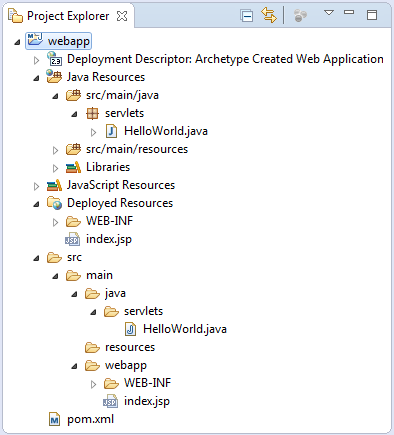Click JSP icon of index.jsp under webapp

pos(110,401)
